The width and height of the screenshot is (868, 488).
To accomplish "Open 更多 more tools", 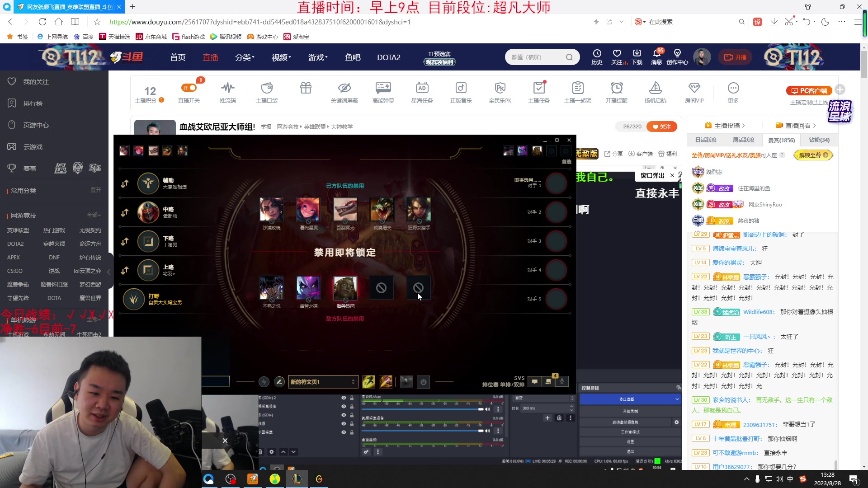I will [x=733, y=92].
